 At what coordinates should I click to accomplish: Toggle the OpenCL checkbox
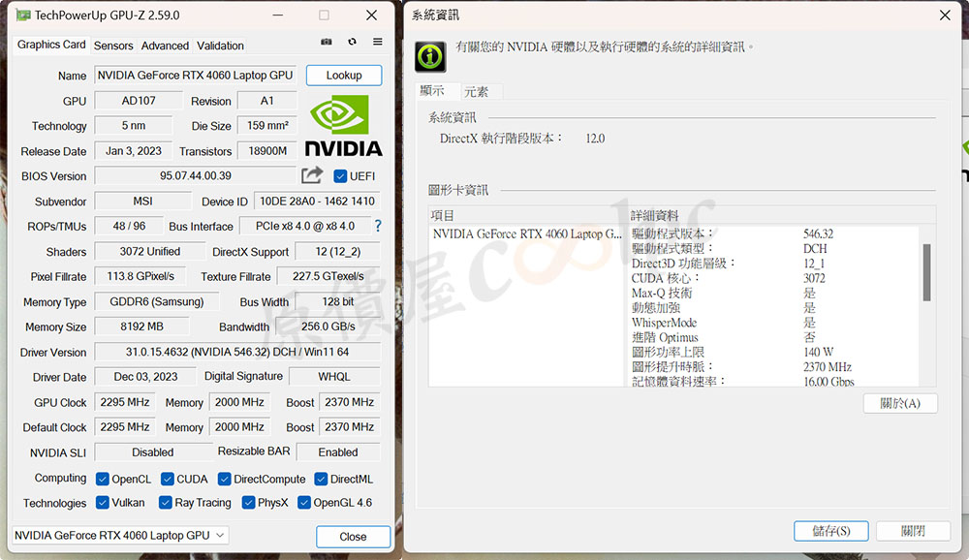tap(103, 479)
